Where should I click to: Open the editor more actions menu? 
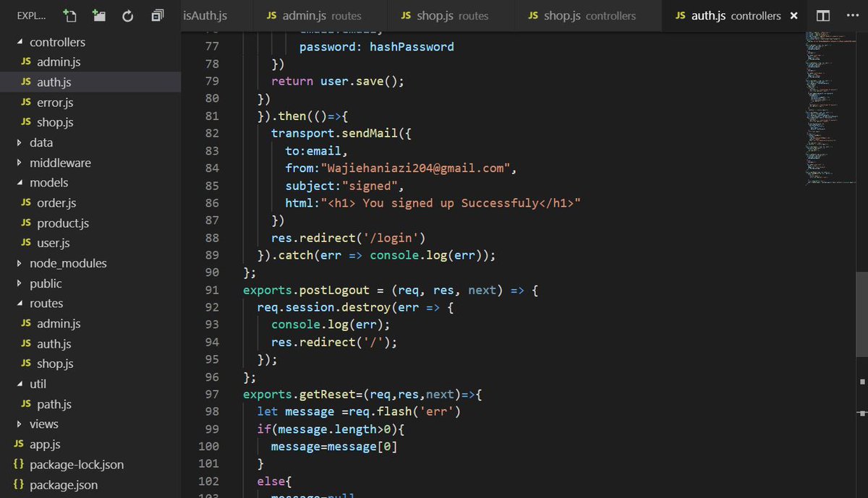[851, 15]
